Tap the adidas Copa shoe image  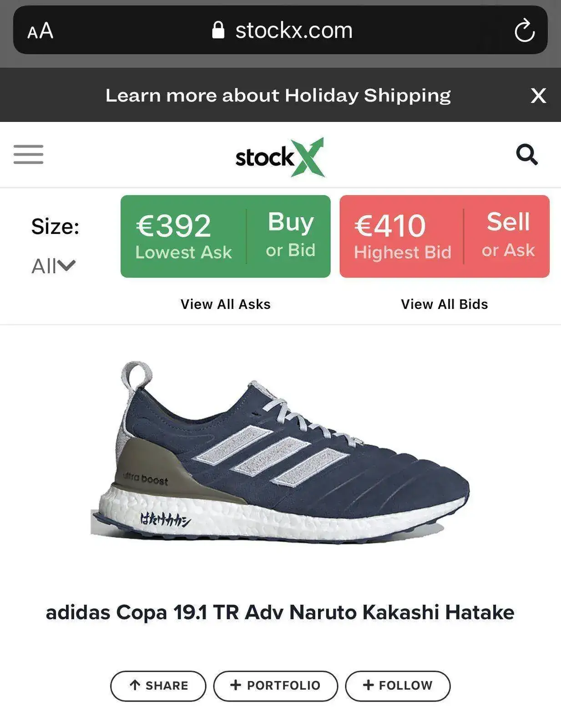[280, 453]
